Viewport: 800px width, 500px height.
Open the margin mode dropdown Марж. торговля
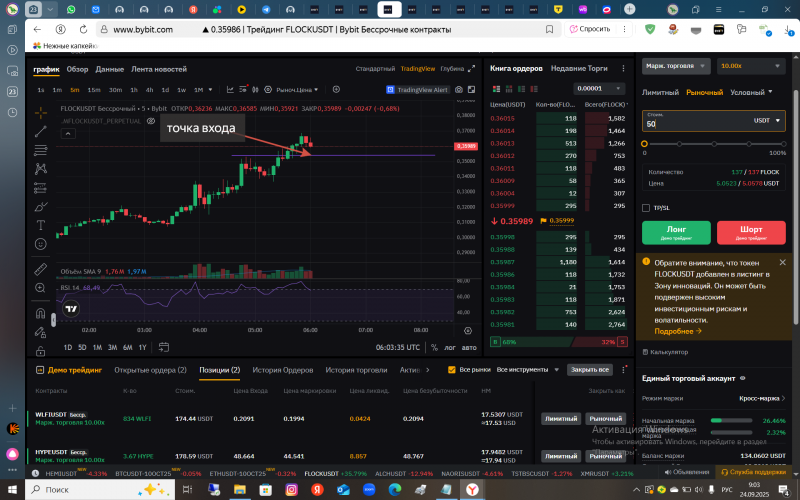676,66
